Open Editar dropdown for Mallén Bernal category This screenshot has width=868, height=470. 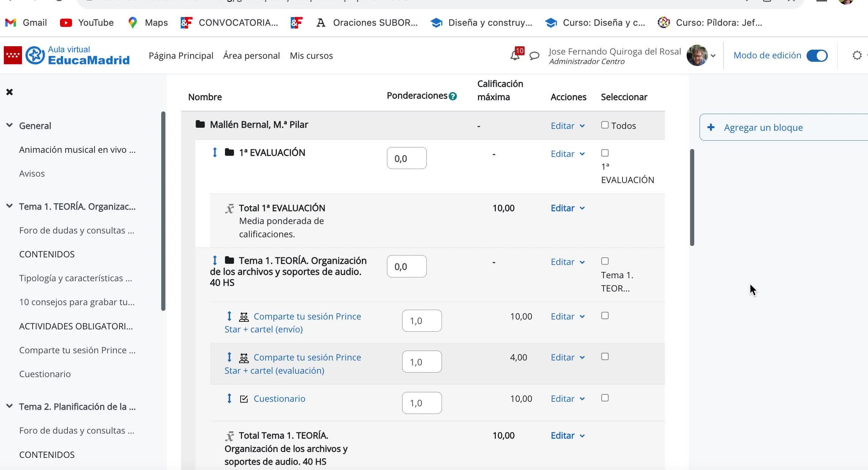tap(567, 126)
